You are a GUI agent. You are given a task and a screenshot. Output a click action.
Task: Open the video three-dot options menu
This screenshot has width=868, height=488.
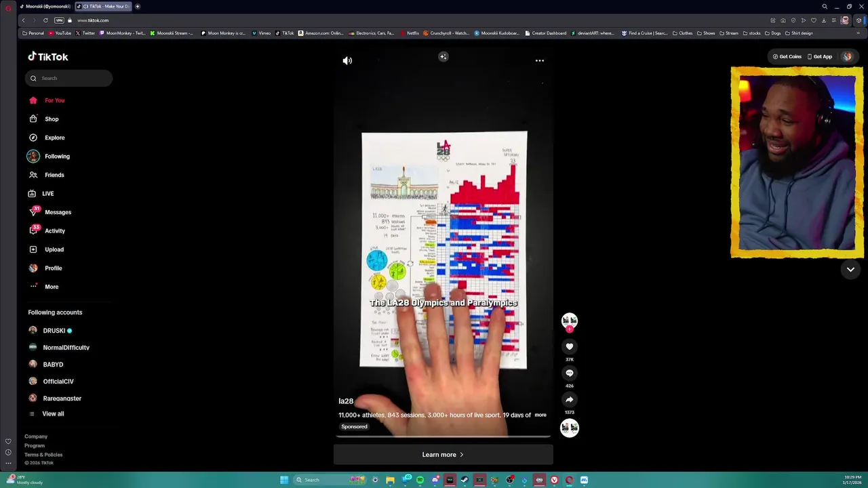click(540, 60)
